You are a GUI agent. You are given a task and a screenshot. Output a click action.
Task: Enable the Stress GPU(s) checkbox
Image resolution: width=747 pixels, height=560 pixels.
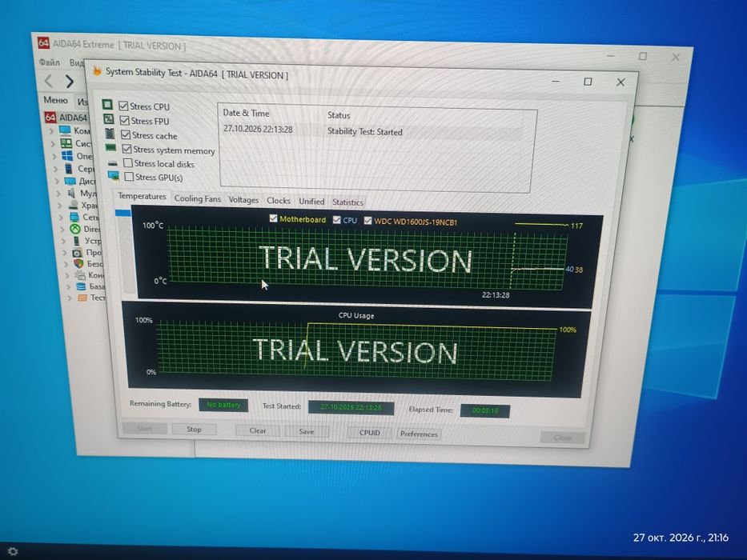[x=129, y=177]
